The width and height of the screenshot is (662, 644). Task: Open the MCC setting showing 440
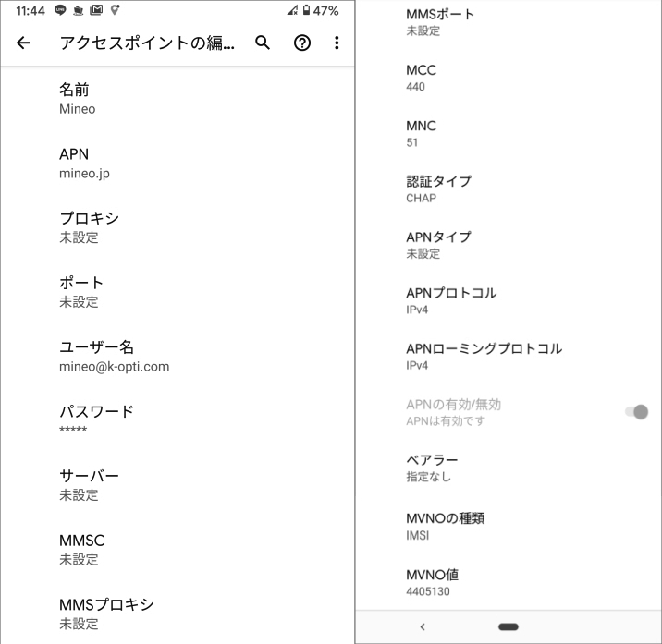click(509, 78)
